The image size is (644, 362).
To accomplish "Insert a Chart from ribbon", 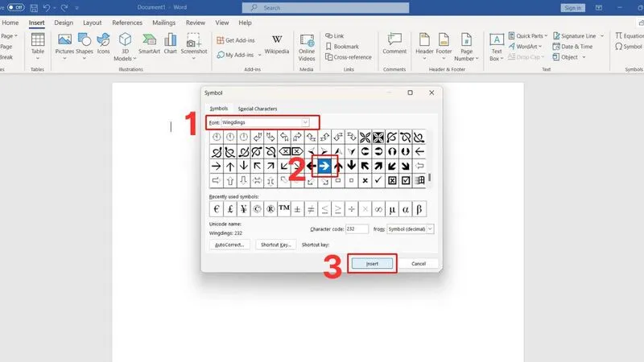I will [170, 44].
